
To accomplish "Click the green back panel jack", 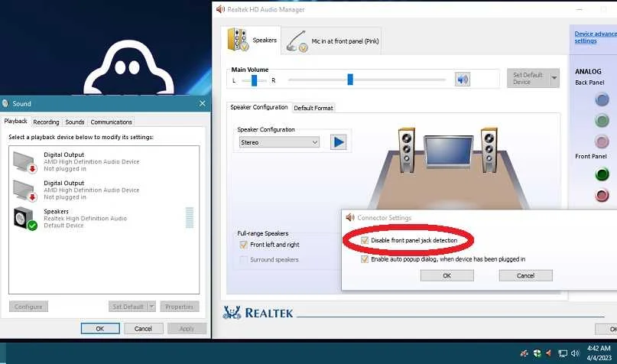I will point(602,120).
